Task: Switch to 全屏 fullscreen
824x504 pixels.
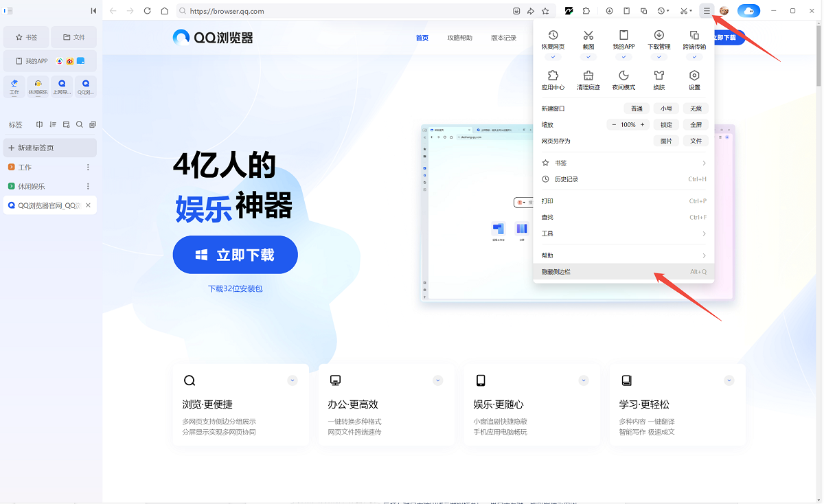Action: coord(696,125)
